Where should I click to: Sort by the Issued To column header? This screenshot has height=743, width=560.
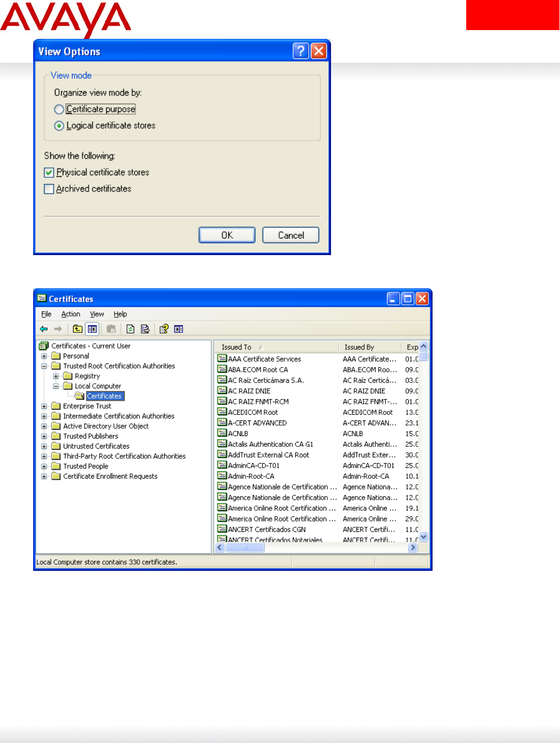coord(277,347)
